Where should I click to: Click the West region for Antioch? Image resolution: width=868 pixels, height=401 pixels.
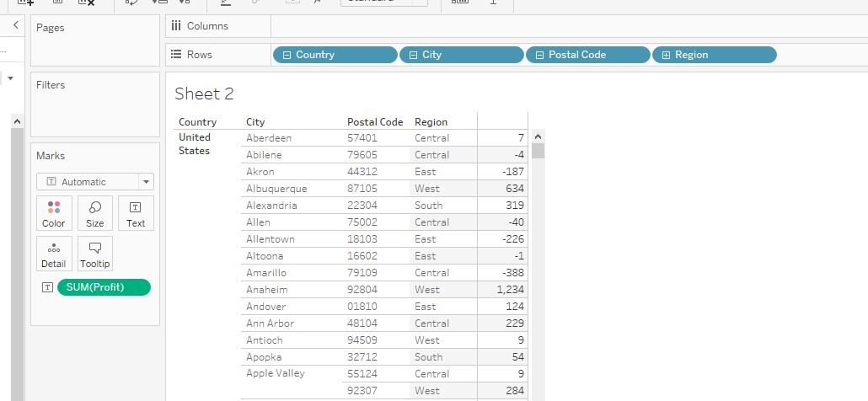[426, 340]
